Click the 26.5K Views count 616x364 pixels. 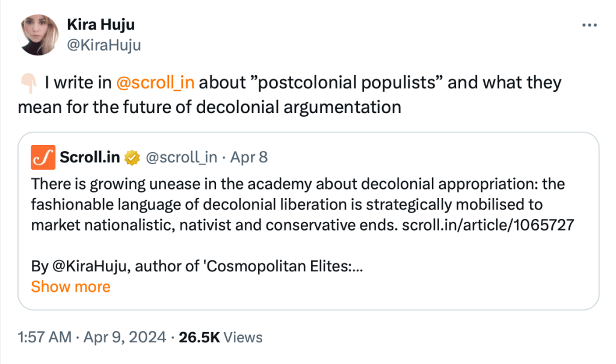(x=221, y=338)
